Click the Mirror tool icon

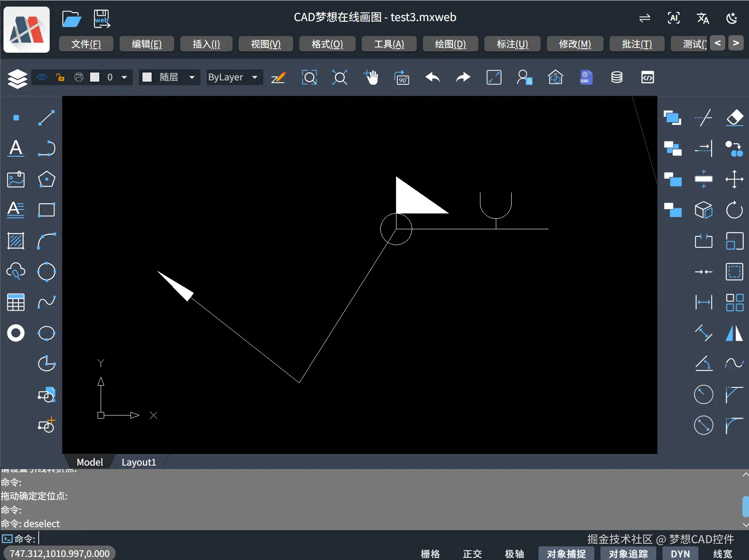[x=734, y=333]
